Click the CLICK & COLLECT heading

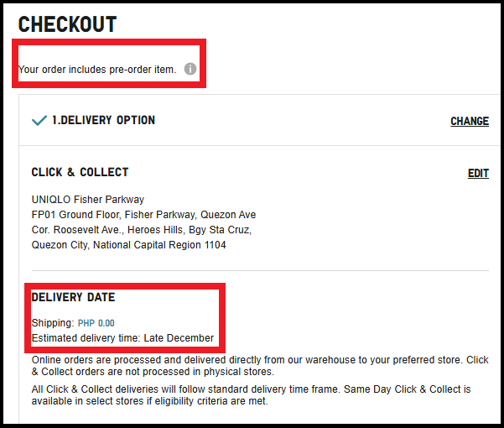(x=80, y=172)
